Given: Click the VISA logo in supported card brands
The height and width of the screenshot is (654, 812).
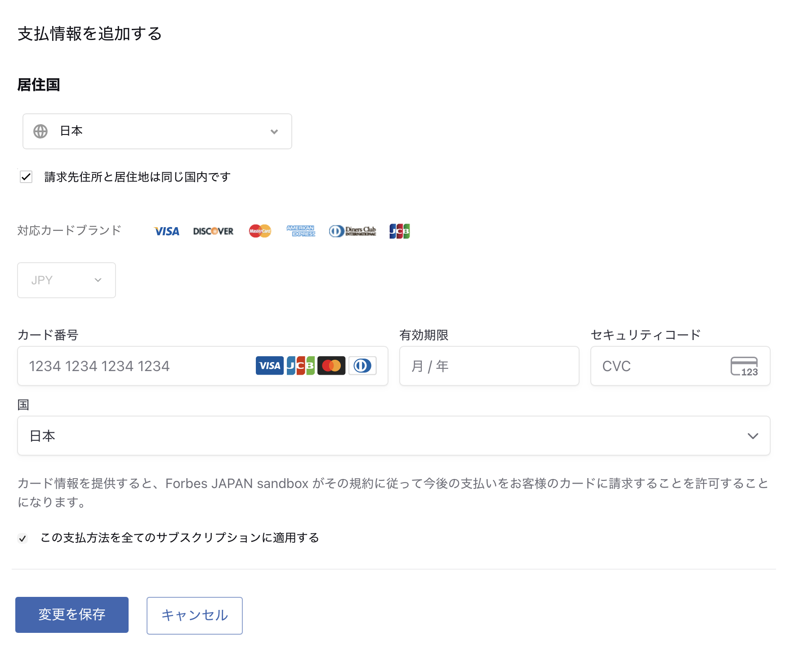Looking at the screenshot, I should (x=166, y=231).
